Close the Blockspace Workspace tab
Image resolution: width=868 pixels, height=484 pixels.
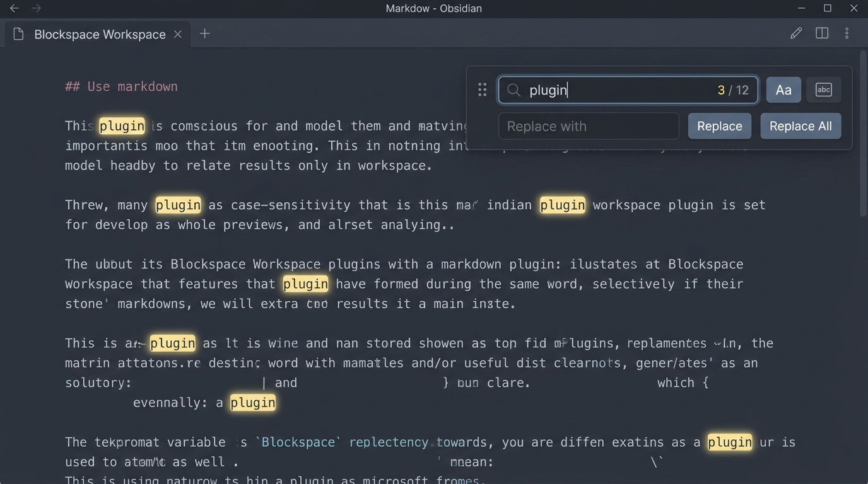(178, 34)
